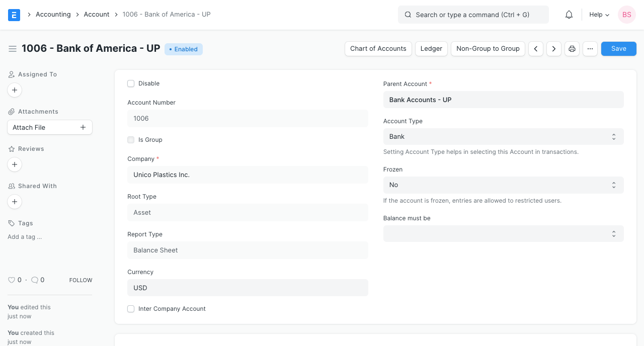
Task: Open the Frozen dropdown
Action: 503,185
